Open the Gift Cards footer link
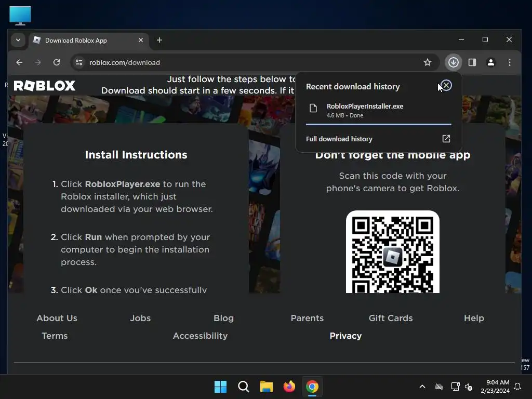This screenshot has height=399, width=532. pos(391,318)
